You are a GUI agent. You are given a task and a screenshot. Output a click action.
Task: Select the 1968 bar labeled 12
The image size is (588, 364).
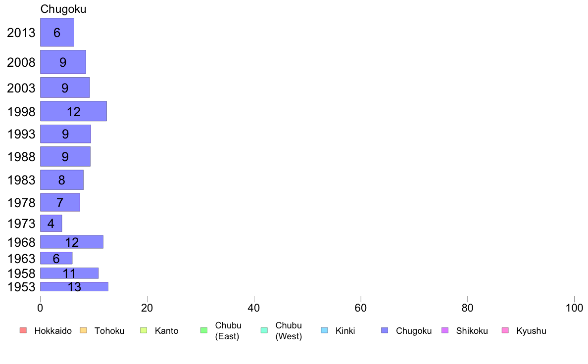coord(72,242)
